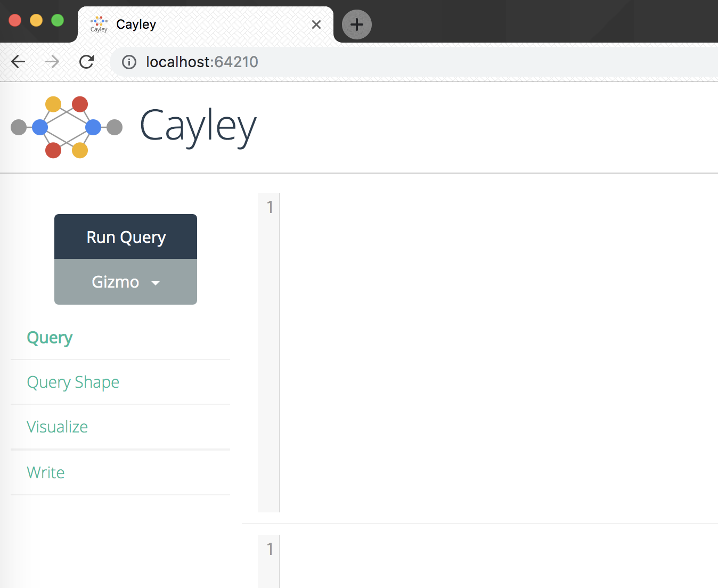This screenshot has height=588, width=718.
Task: Click the back navigation arrow
Action: tap(18, 61)
